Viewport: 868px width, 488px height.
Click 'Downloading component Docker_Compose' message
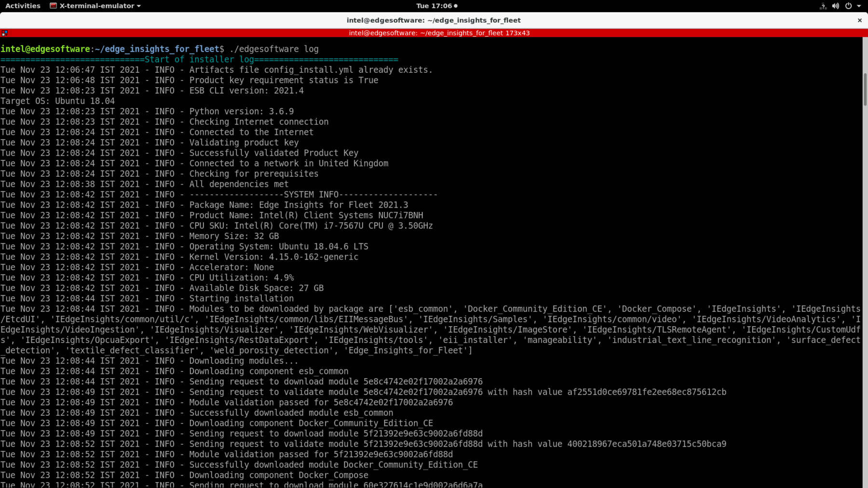[x=279, y=475]
